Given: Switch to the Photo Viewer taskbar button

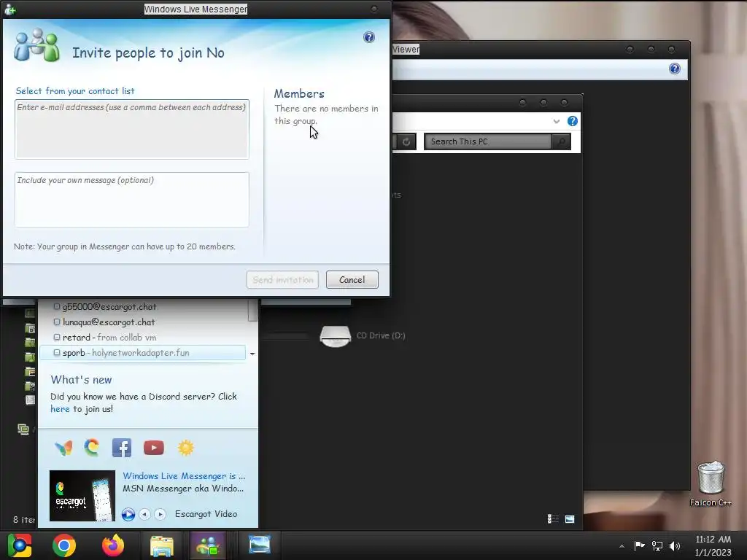Looking at the screenshot, I should click(x=260, y=545).
